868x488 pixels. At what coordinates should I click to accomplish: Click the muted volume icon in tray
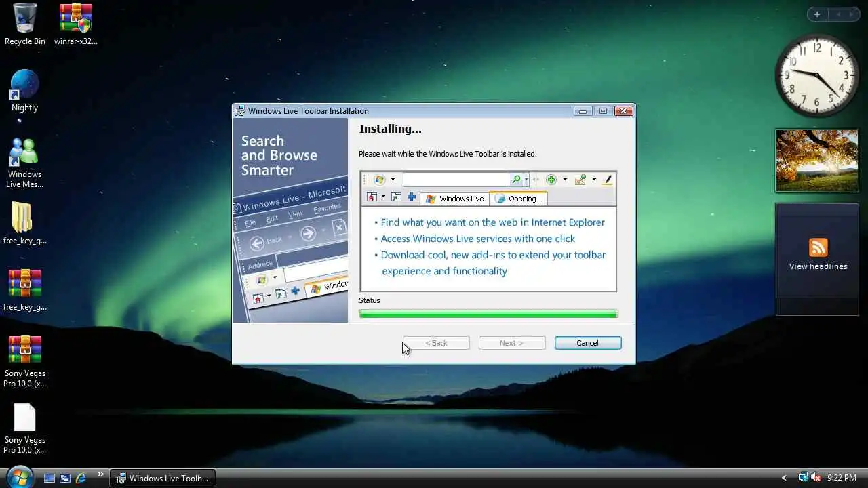tap(816, 478)
